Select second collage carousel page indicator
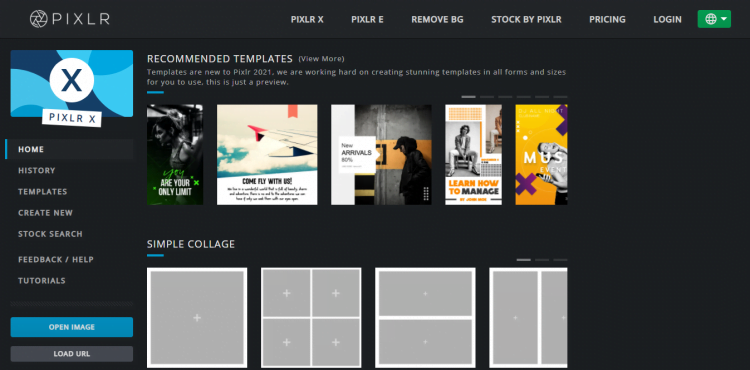750x370 pixels. pos(542,260)
